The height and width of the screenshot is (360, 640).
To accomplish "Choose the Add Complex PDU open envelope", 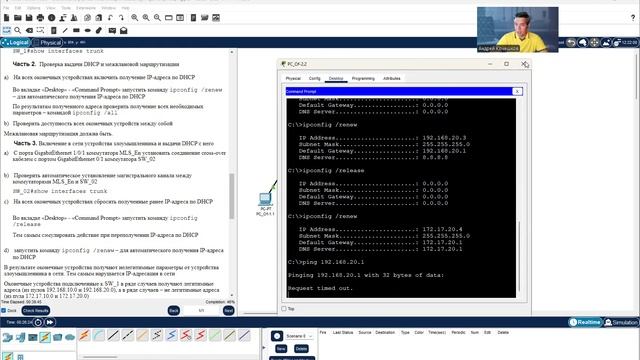I will pos(124,31).
